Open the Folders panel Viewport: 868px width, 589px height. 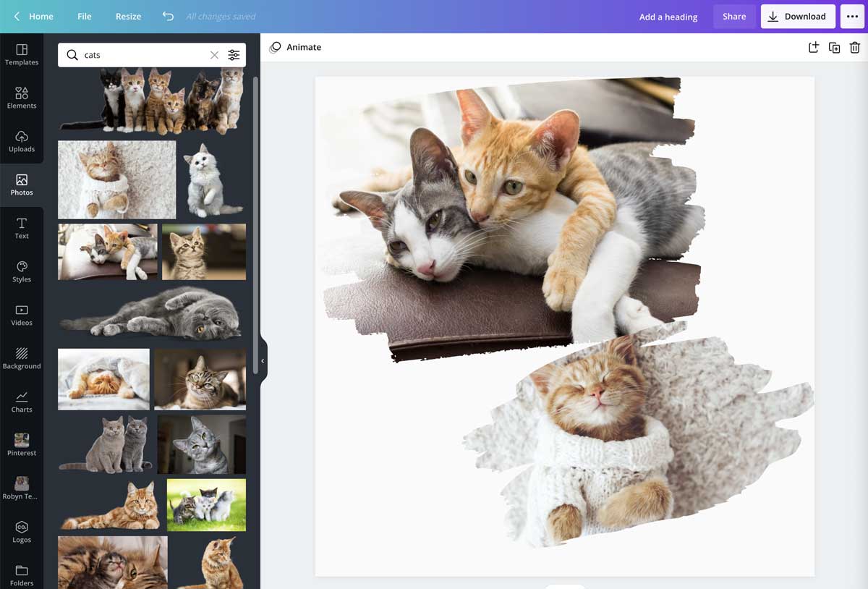point(22,575)
